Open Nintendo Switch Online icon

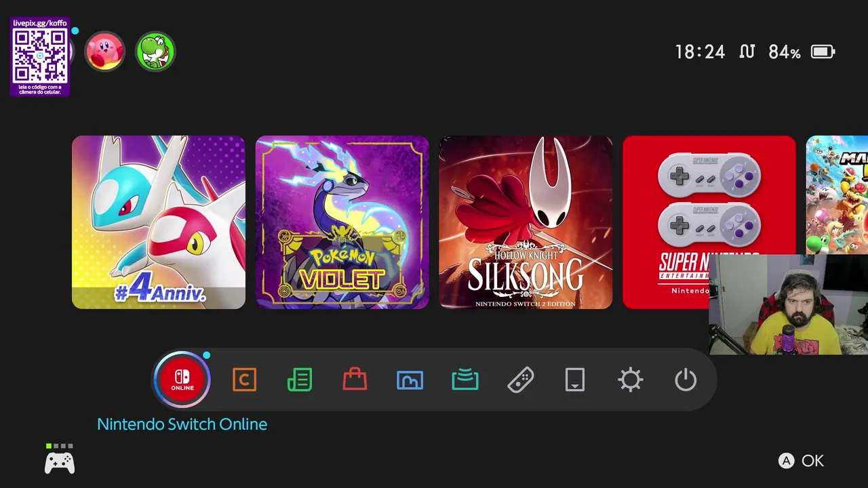point(182,380)
